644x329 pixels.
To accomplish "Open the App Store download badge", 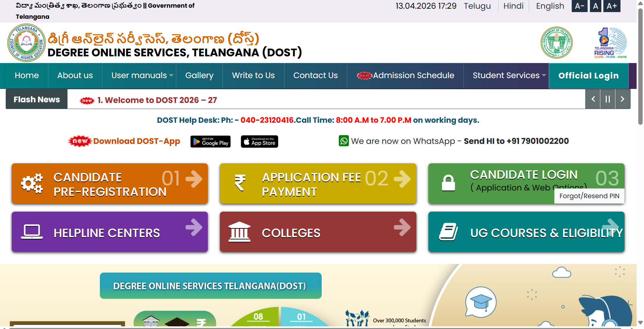I will click(259, 142).
